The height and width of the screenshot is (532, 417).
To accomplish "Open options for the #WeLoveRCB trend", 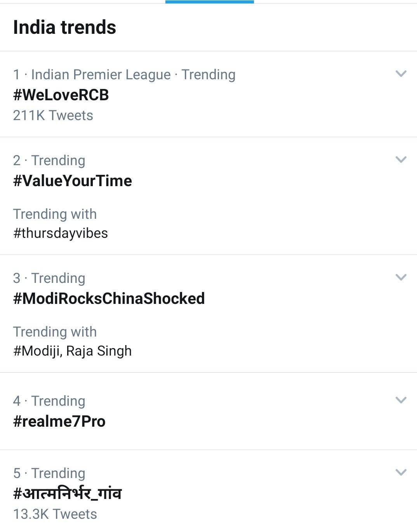I will click(x=400, y=73).
